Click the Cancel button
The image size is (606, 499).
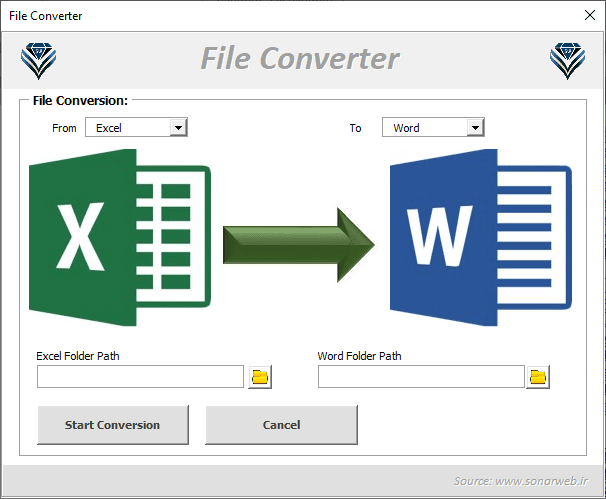(x=281, y=425)
